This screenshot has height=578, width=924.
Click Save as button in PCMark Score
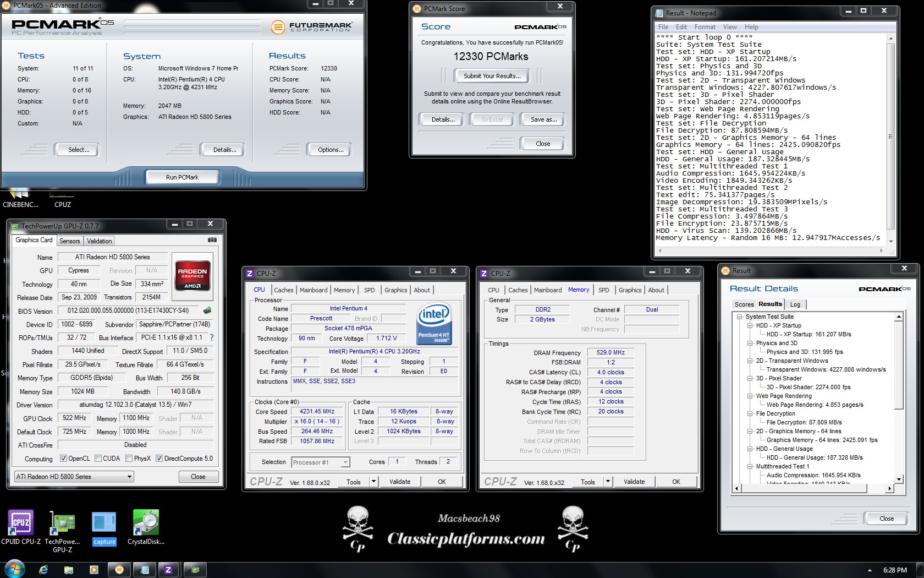543,119
